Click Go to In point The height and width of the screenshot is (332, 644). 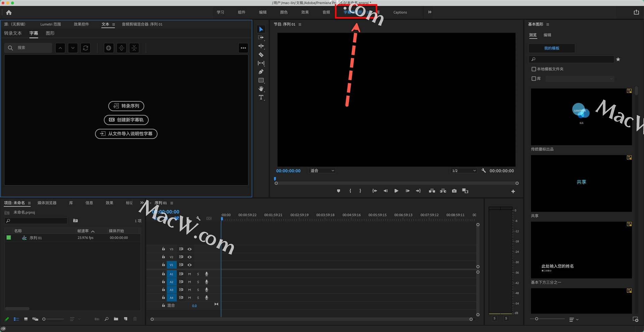375,191
